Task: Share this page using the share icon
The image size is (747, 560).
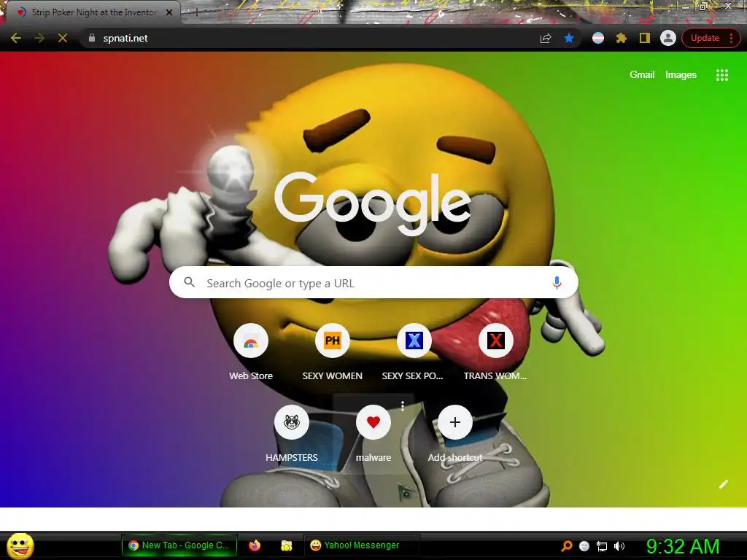Action: [x=546, y=38]
